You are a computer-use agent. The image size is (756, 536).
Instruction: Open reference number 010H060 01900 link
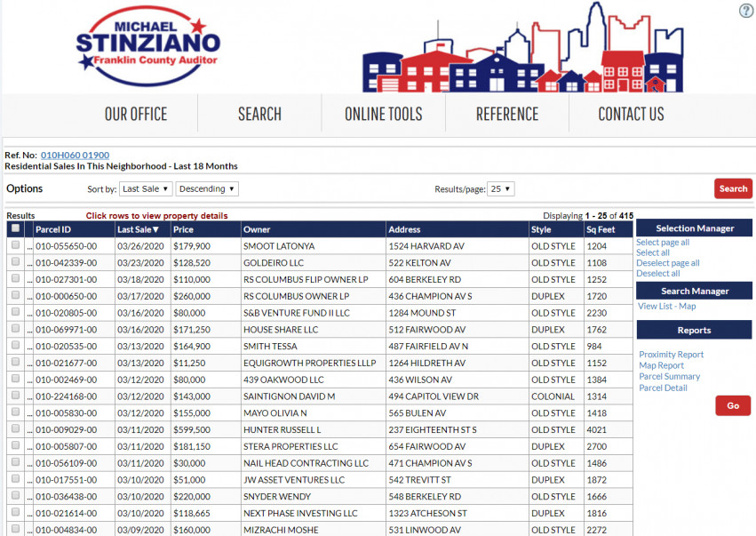[75, 155]
